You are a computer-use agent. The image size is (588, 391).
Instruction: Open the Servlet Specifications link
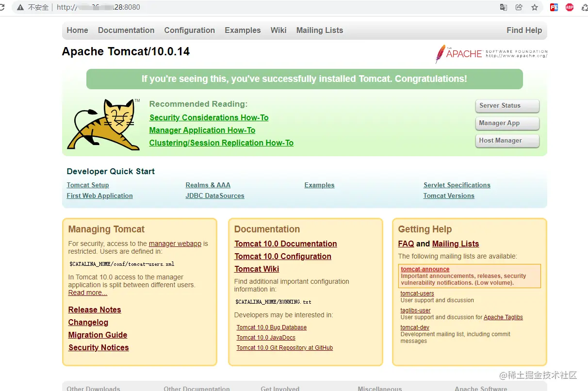(x=457, y=185)
